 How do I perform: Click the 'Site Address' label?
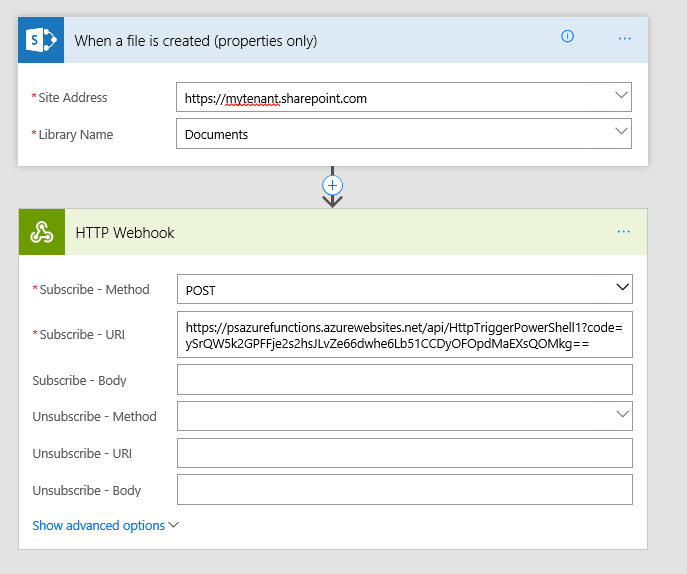(x=73, y=97)
